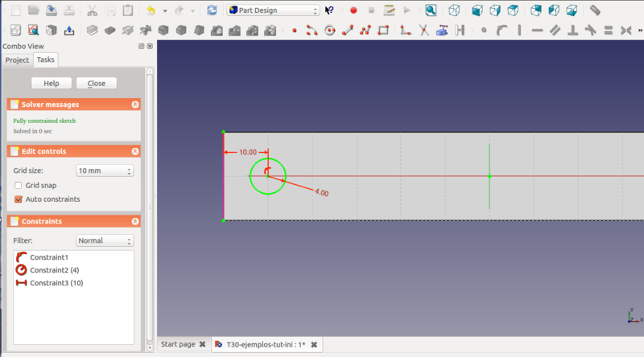The width and height of the screenshot is (644, 357).
Task: Open the Part Design workbench dropdown
Action: click(273, 10)
